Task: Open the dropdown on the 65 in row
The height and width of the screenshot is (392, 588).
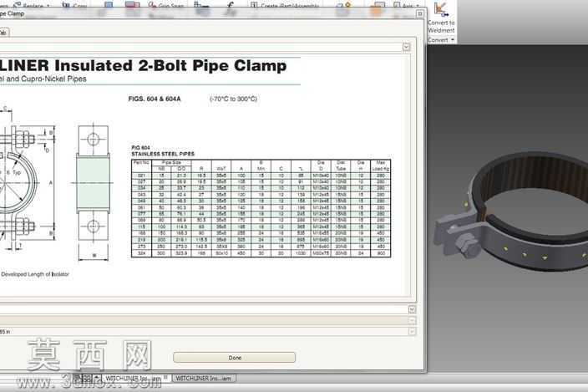Action: pos(412,332)
